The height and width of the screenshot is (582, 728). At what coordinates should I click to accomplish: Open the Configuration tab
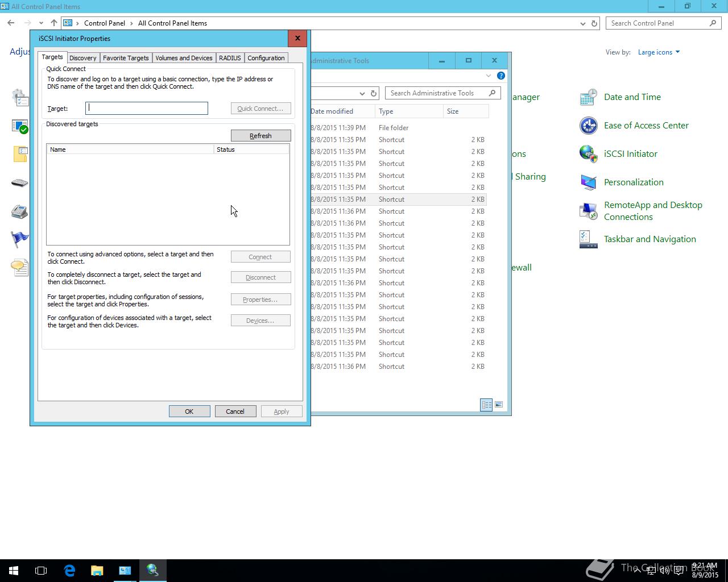(x=266, y=58)
